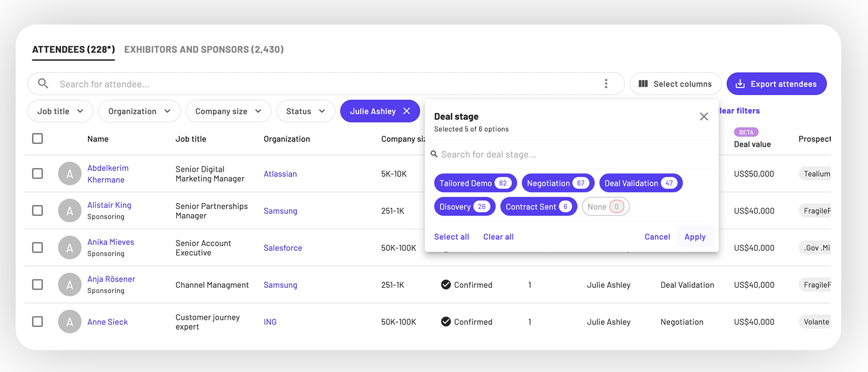Viewport: 868px width, 372px height.
Task: Select the checkbox for Anika Mieves row
Action: pos(38,248)
